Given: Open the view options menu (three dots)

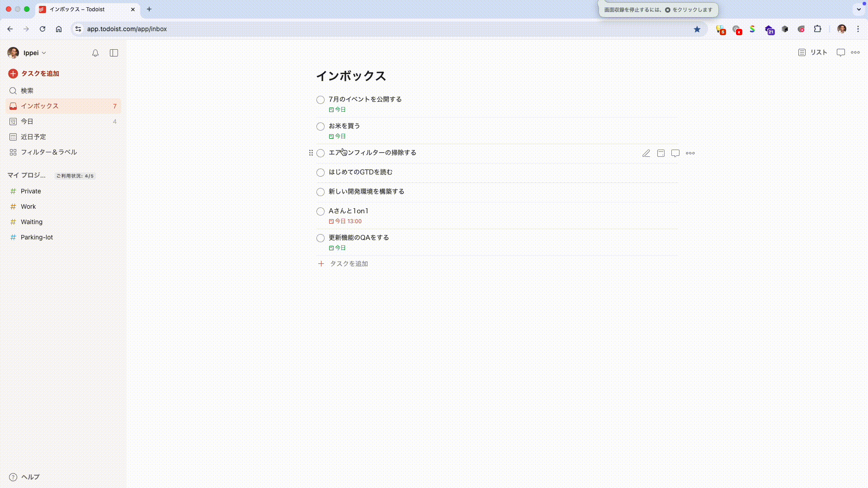Looking at the screenshot, I should click(x=855, y=52).
